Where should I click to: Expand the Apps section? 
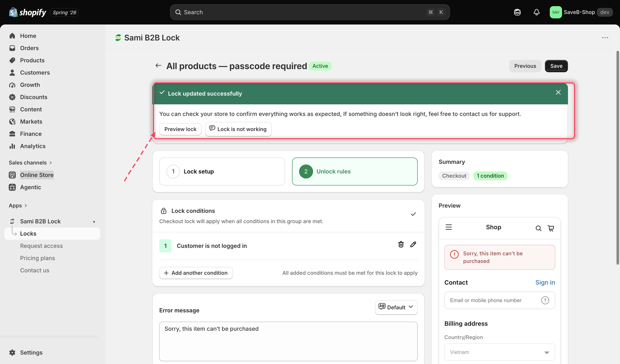click(x=18, y=206)
